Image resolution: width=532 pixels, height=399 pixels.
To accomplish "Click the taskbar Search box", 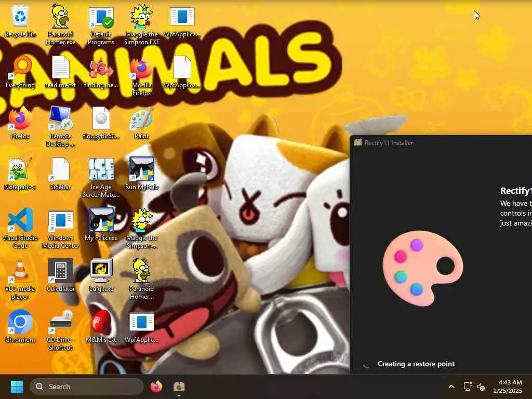I will pos(87,387).
